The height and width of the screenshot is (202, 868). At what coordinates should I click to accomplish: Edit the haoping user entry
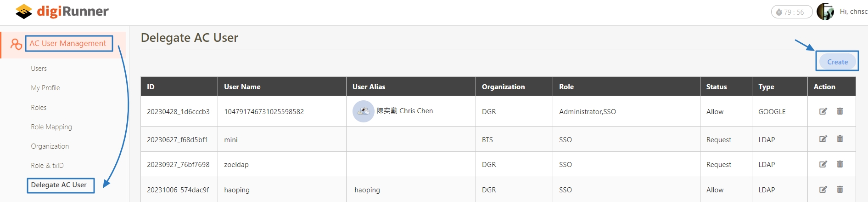[823, 190]
